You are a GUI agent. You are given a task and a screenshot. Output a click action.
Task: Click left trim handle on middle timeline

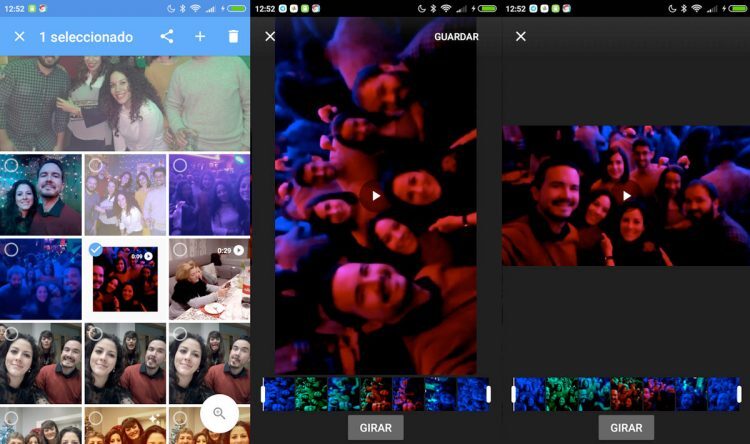[264, 394]
